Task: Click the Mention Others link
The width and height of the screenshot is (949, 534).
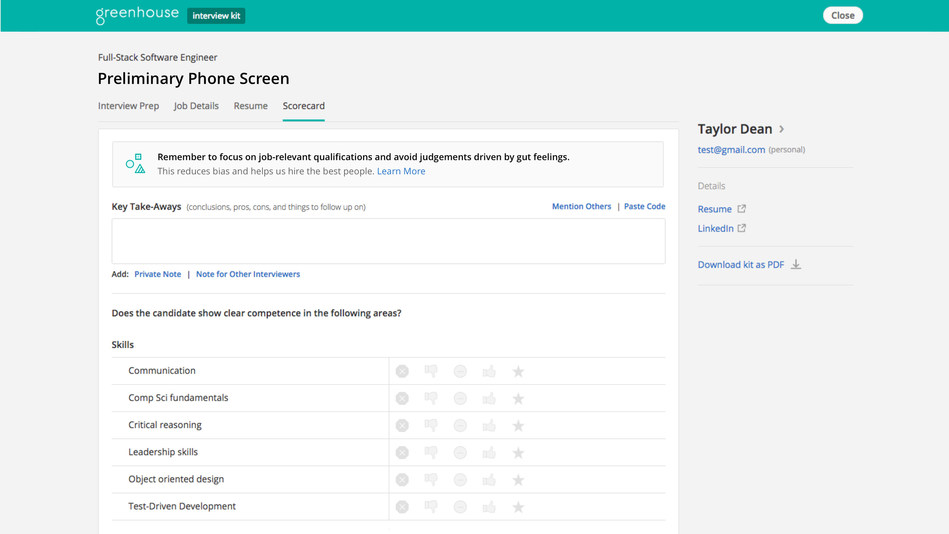Action: 581,207
